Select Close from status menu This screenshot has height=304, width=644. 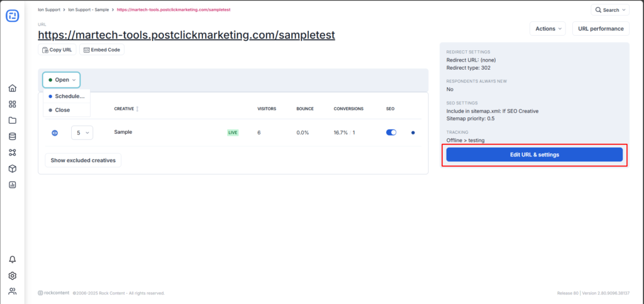tap(67, 110)
